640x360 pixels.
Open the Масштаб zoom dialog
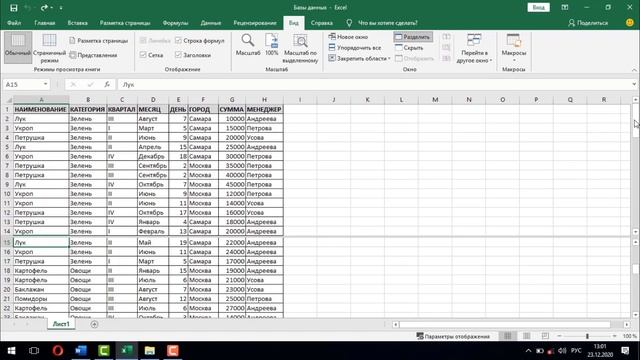coord(248,45)
